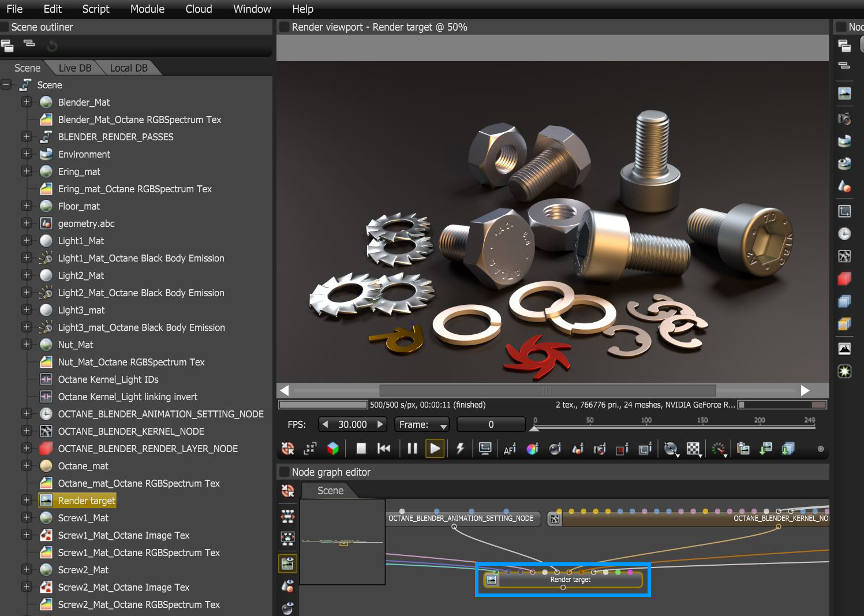Restart rendering from the beginning
Image resolution: width=864 pixels, height=616 pixels.
click(x=384, y=449)
